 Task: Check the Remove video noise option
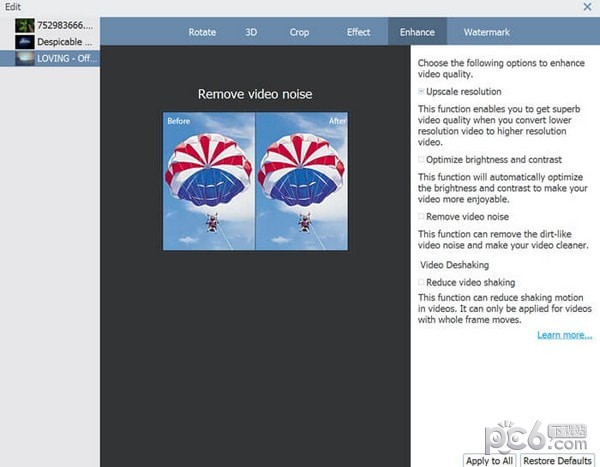pos(422,216)
